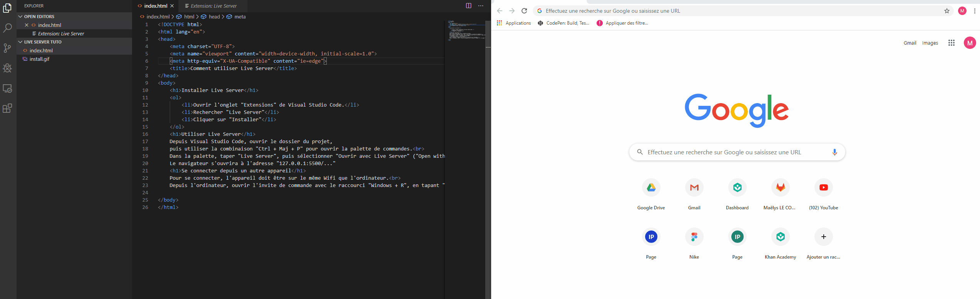Open the Search view in VS Code activity bar
980x299 pixels.
point(7,28)
